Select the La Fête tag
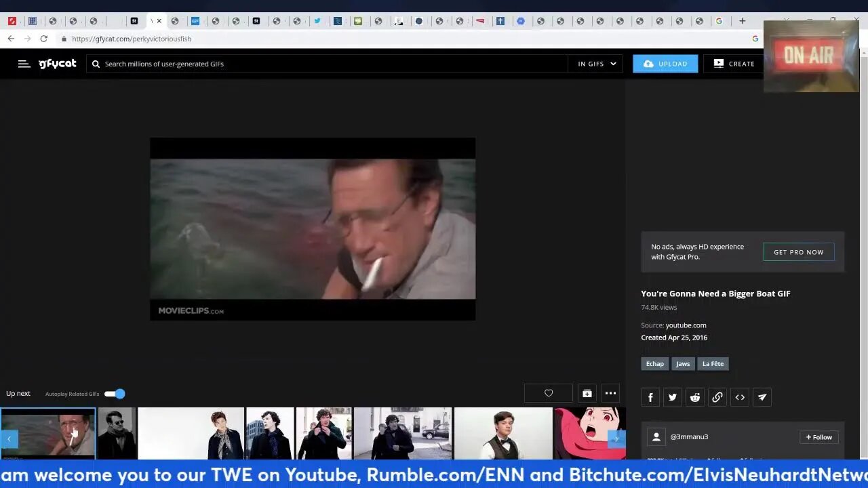 click(x=713, y=364)
